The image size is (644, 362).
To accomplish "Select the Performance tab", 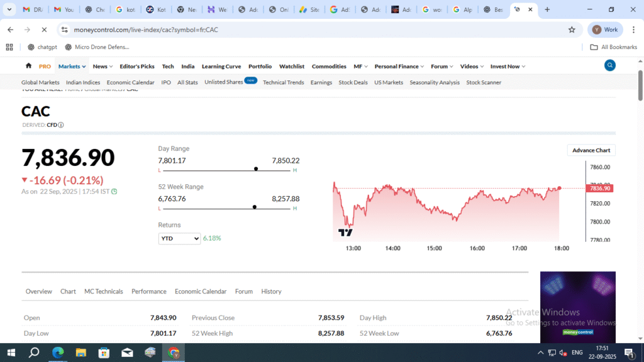I will 149,292.
